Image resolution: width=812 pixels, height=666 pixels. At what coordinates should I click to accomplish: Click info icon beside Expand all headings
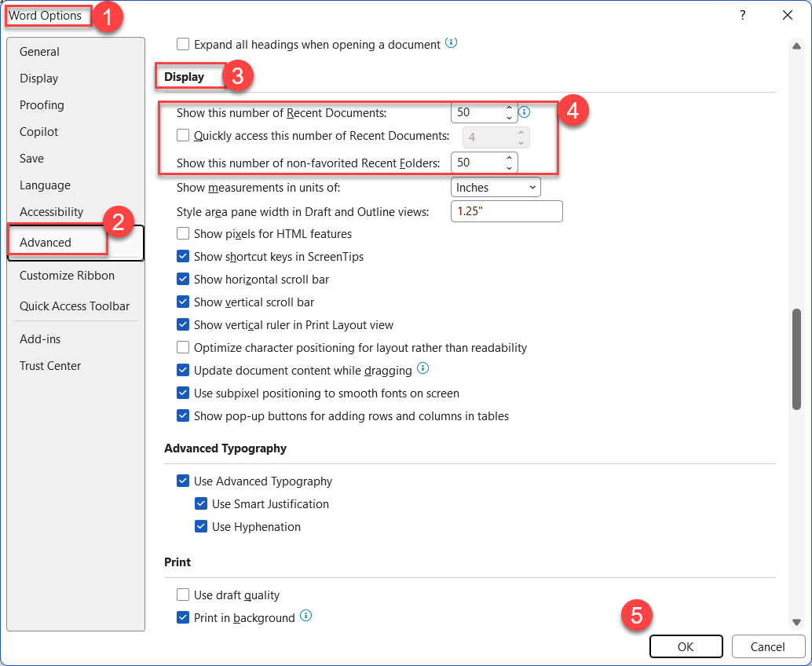click(x=451, y=43)
